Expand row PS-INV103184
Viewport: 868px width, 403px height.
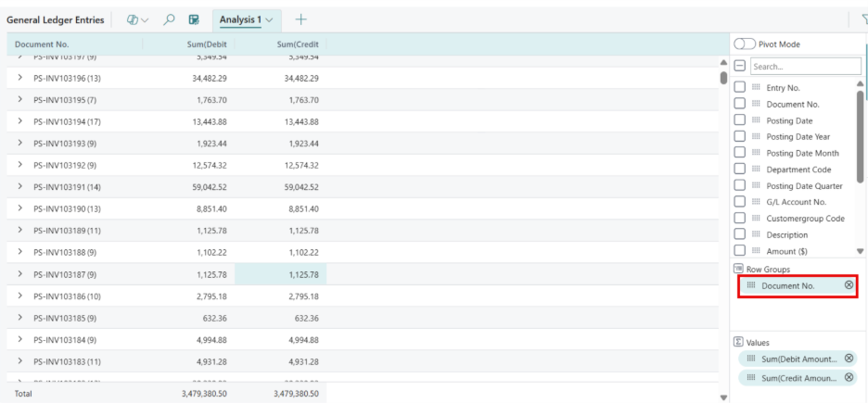(x=19, y=340)
